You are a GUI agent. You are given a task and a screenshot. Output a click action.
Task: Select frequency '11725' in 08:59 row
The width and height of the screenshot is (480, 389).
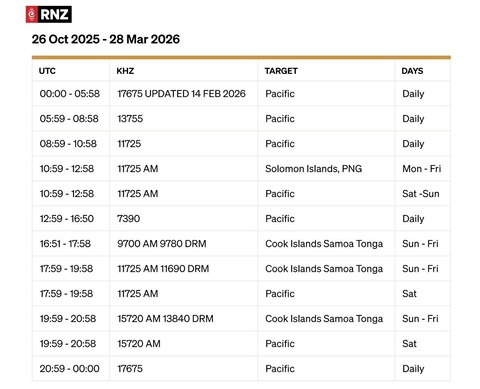129,144
